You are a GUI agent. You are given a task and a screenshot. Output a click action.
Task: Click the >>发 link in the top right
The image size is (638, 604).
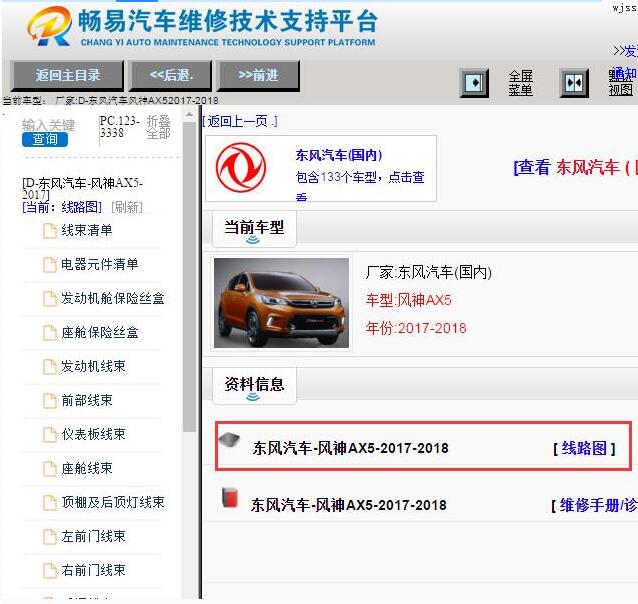(625, 51)
